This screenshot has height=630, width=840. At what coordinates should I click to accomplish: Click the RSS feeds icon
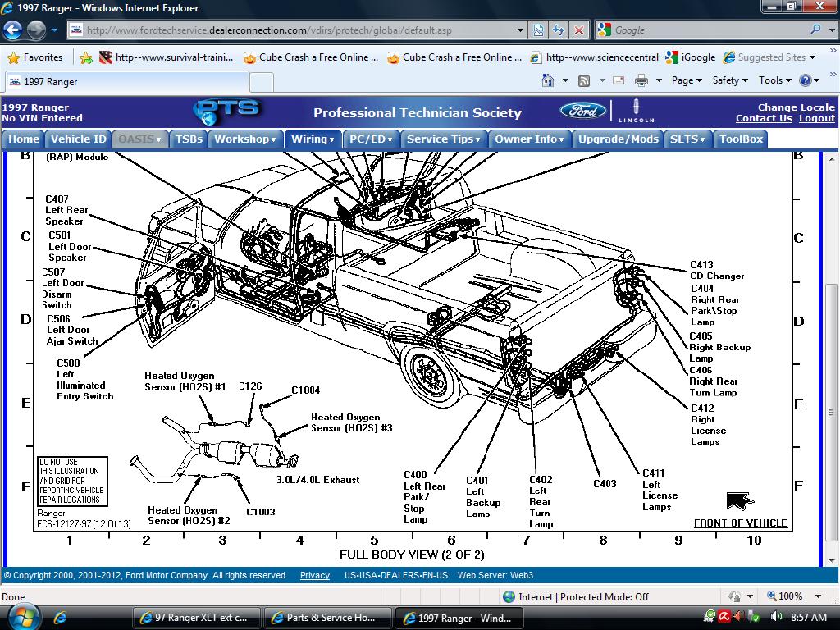[583, 80]
